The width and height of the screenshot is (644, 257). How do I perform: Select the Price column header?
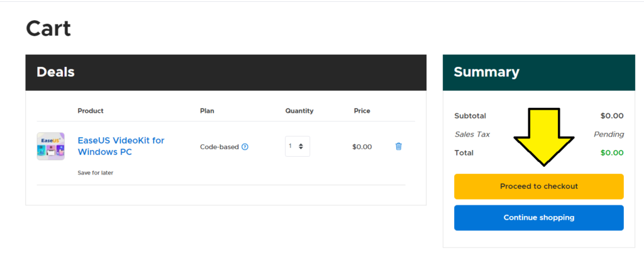click(362, 111)
